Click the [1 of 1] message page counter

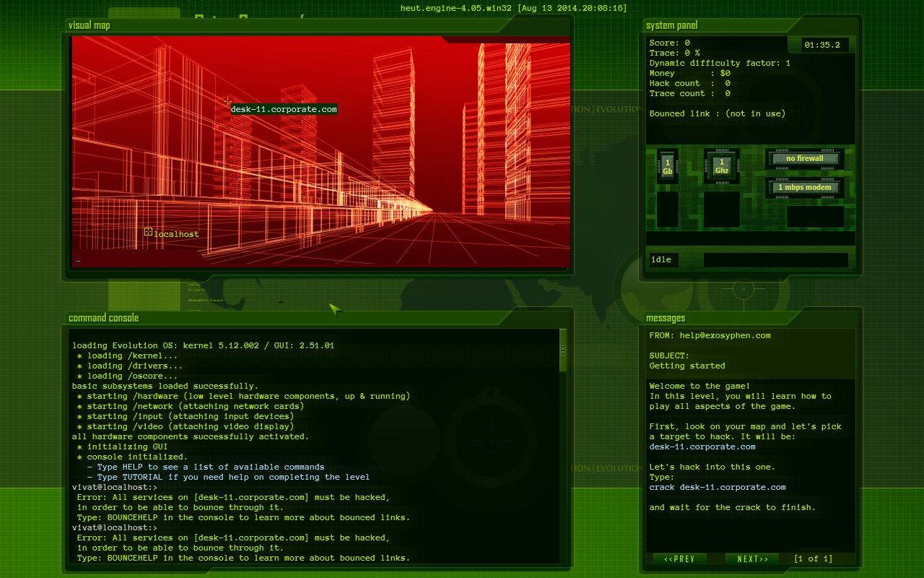point(814,558)
